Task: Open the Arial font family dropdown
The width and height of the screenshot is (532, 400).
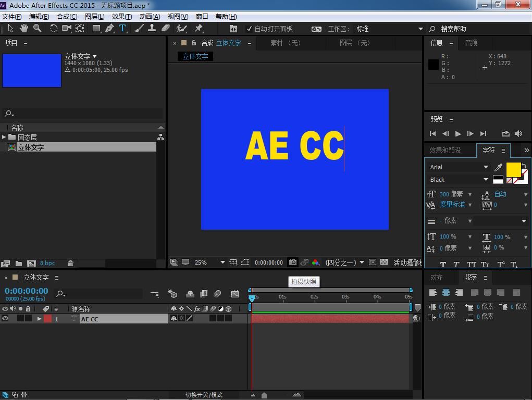Action: click(x=486, y=167)
